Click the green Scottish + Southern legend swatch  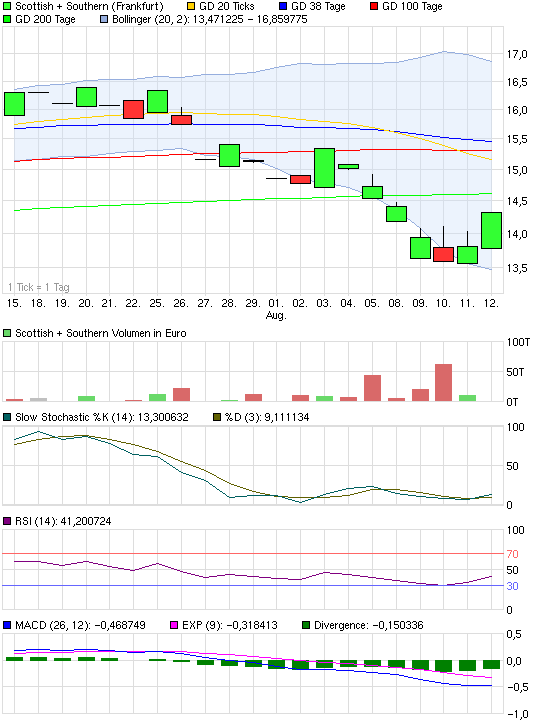coord(7,6)
